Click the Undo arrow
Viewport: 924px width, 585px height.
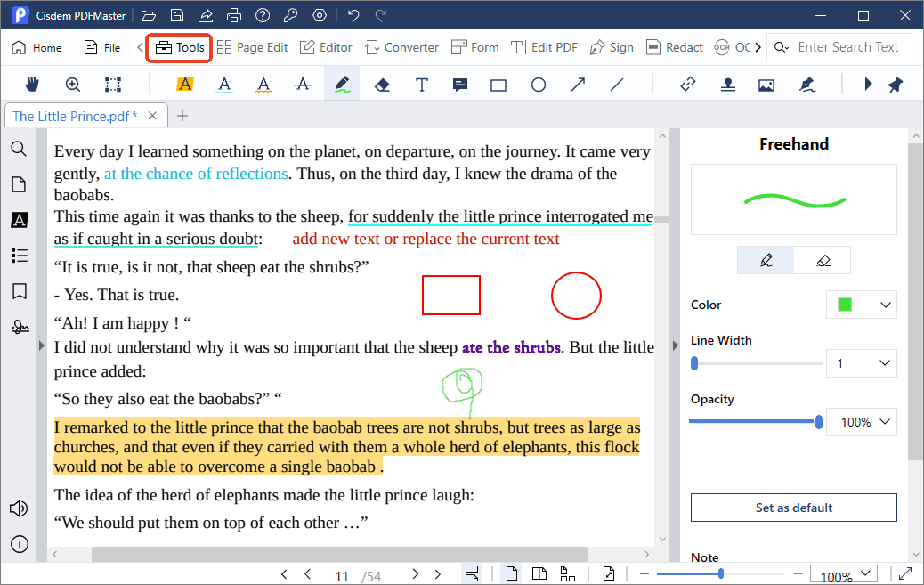353,15
